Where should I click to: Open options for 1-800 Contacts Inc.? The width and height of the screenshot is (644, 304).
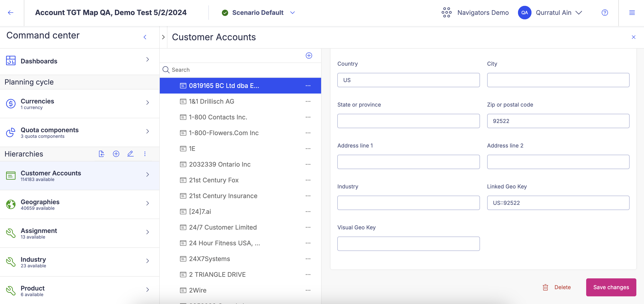pos(308,117)
